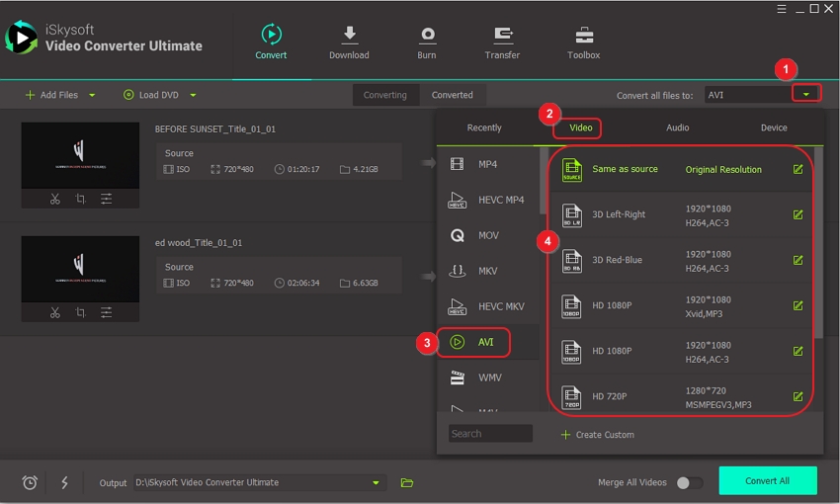This screenshot has width=840, height=504.
Task: Open the Toolbox section
Action: click(583, 42)
